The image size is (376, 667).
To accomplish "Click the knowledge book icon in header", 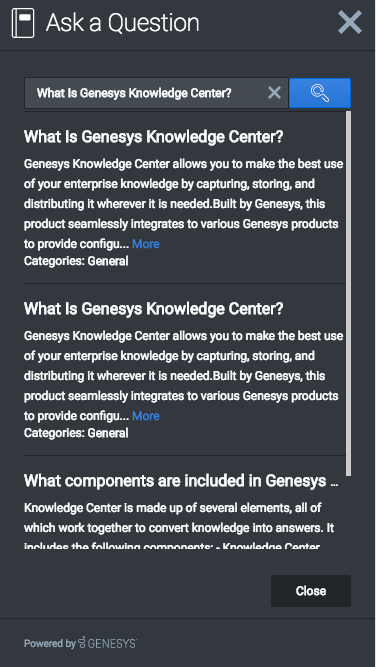I will click(x=23, y=23).
